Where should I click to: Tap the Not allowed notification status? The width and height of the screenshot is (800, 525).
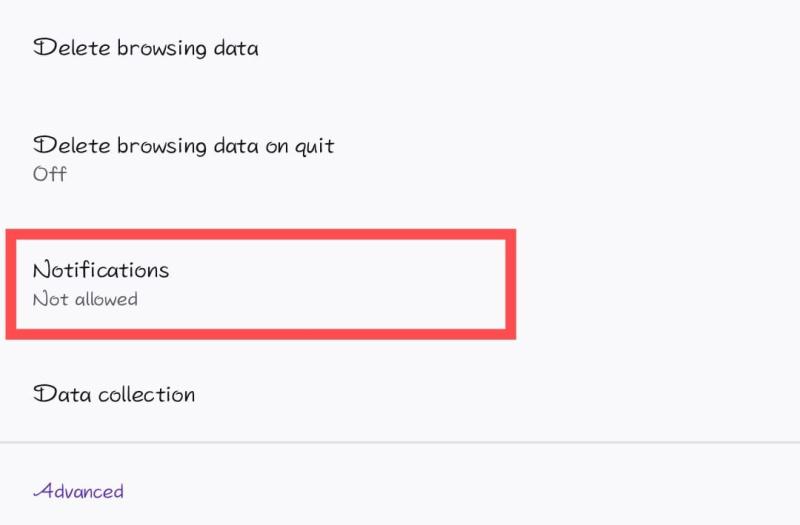click(x=85, y=299)
